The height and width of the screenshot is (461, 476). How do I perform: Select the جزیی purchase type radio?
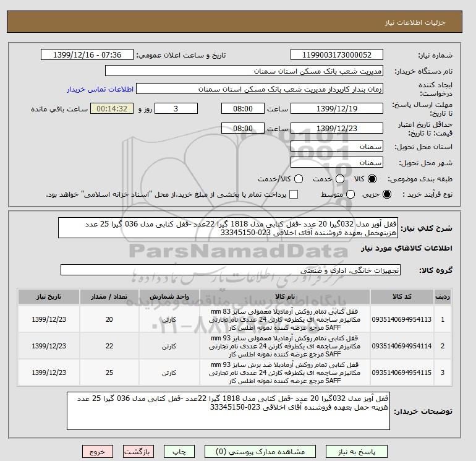[387, 194]
